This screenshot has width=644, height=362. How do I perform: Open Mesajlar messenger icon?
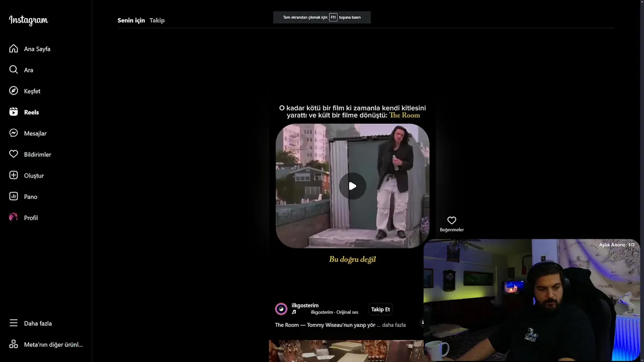click(x=14, y=133)
